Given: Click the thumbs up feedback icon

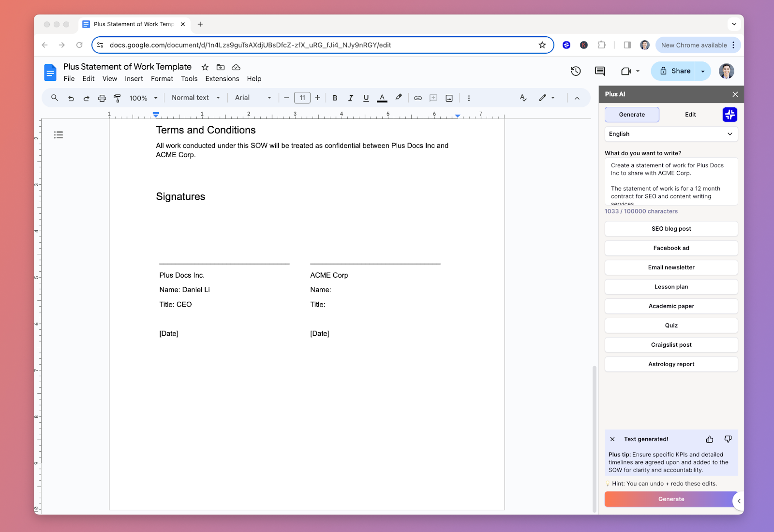Looking at the screenshot, I should (710, 439).
